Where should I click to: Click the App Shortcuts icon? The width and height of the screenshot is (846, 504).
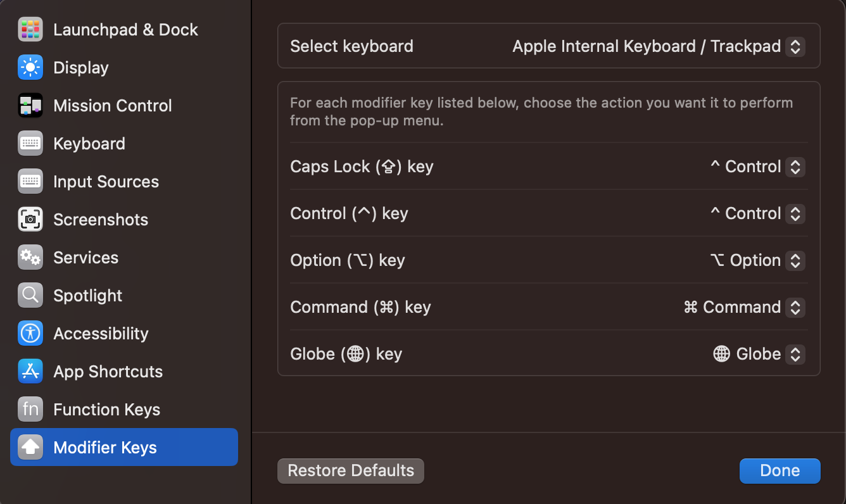click(x=30, y=372)
